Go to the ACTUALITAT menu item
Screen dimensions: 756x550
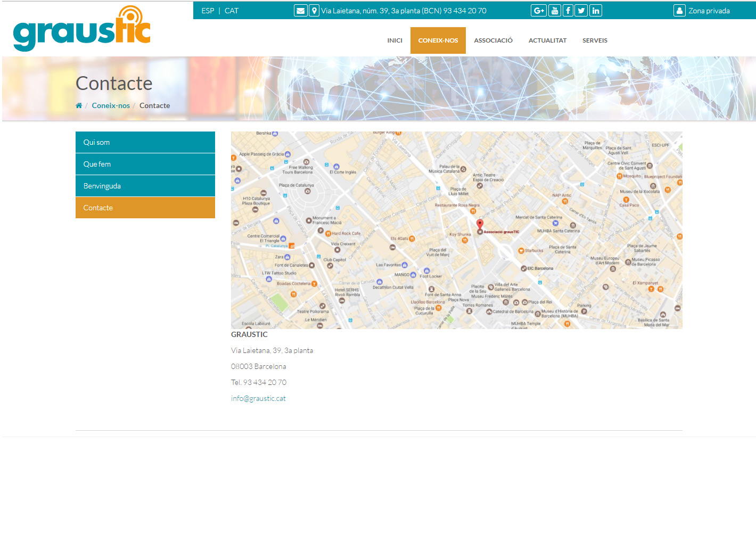(547, 40)
